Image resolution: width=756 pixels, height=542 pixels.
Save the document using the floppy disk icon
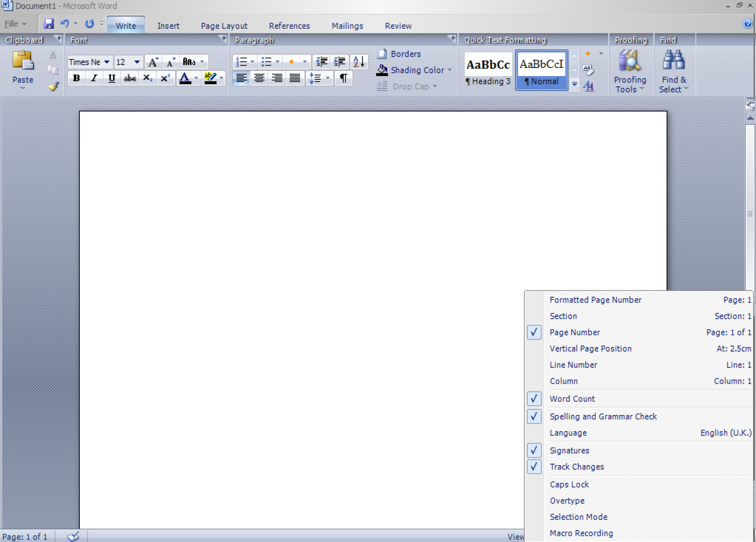[x=49, y=24]
